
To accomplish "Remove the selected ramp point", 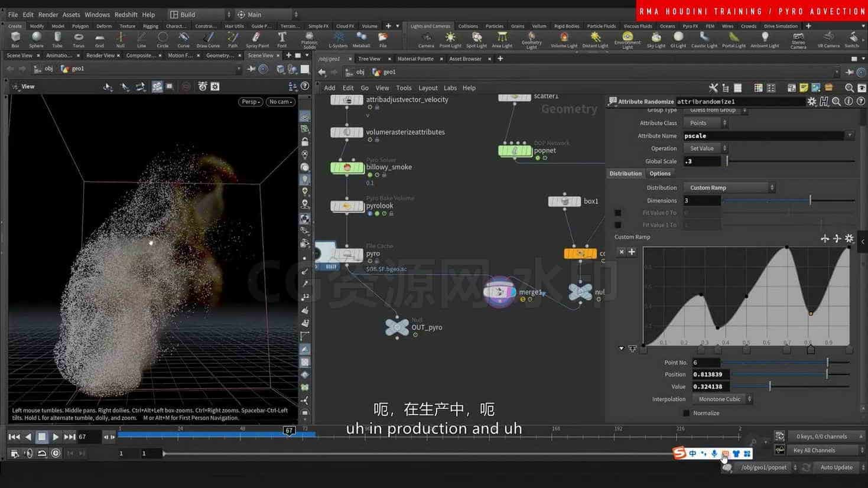I will pos(621,252).
